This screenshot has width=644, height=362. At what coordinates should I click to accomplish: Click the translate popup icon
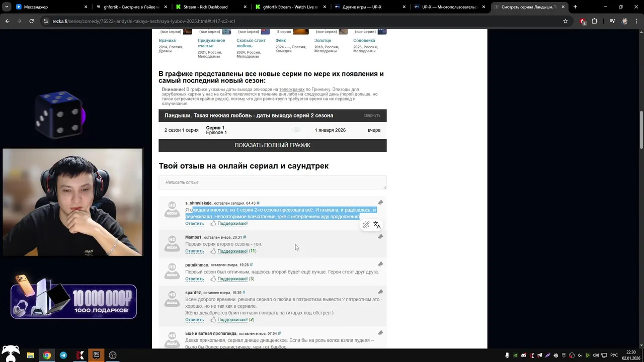(x=377, y=225)
